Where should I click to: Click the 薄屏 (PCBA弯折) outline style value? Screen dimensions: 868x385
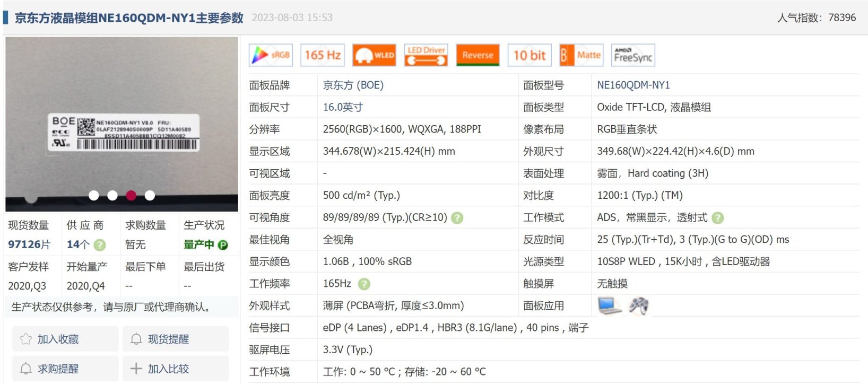point(393,306)
